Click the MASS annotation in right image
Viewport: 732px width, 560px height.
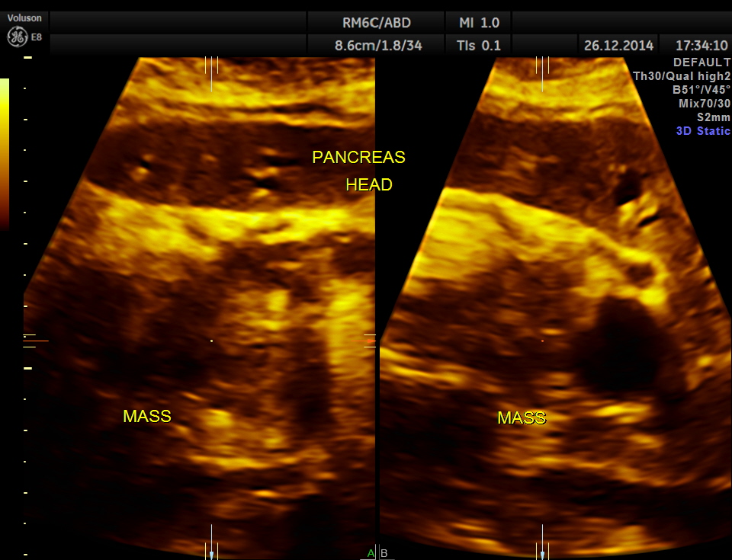(522, 418)
